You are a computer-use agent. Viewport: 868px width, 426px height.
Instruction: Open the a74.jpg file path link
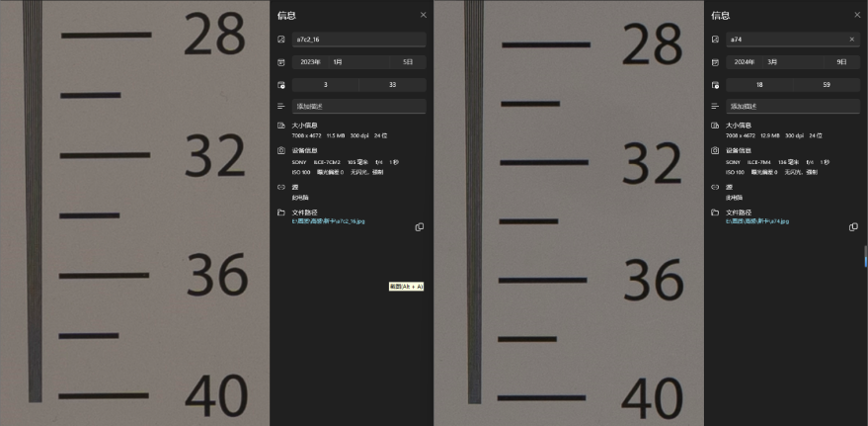[x=756, y=221]
